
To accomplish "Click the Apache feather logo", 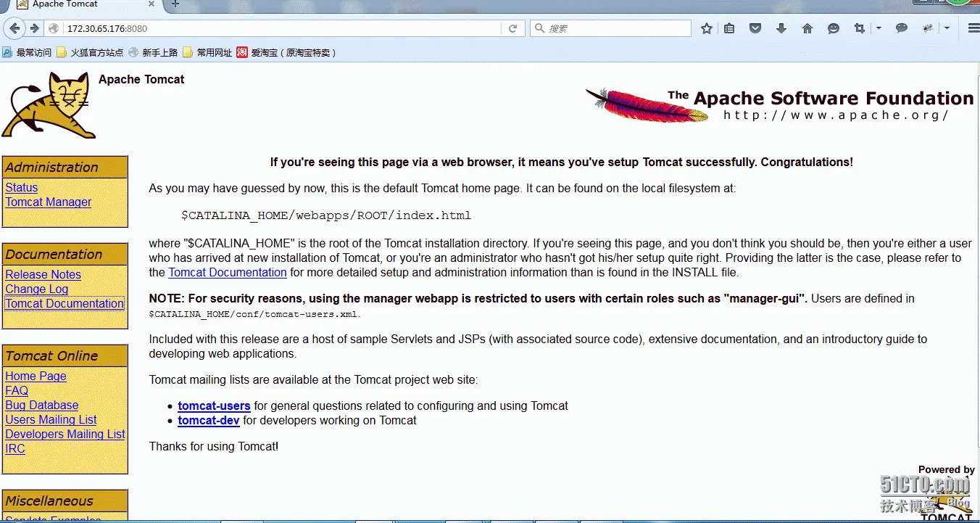I will [646, 106].
